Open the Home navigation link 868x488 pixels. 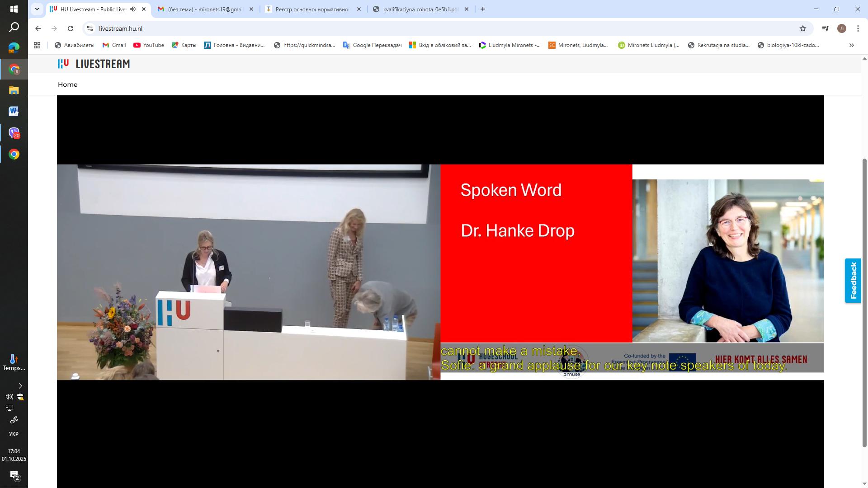click(67, 84)
